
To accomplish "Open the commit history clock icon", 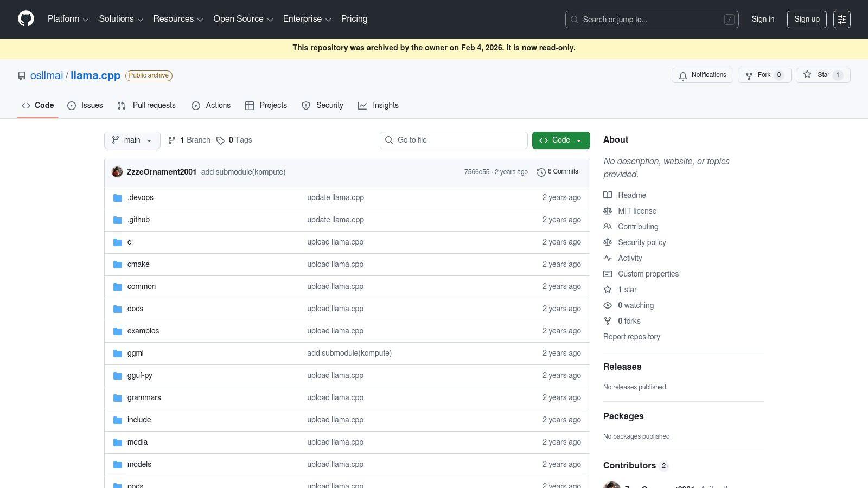I will click(x=541, y=172).
